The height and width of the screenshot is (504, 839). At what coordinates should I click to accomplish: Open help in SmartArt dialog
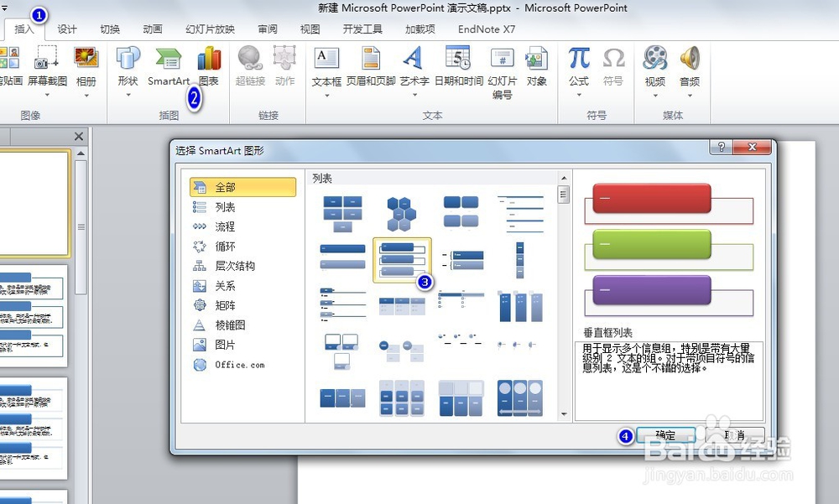[722, 147]
